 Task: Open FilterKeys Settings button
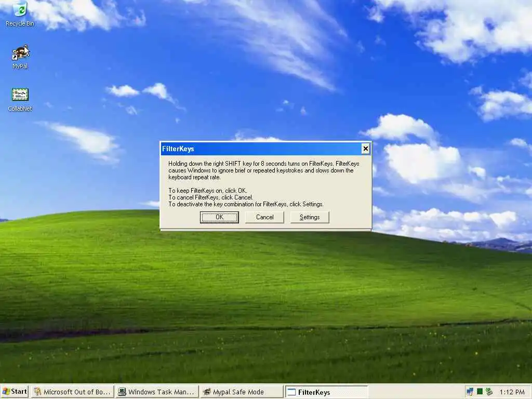[310, 217]
